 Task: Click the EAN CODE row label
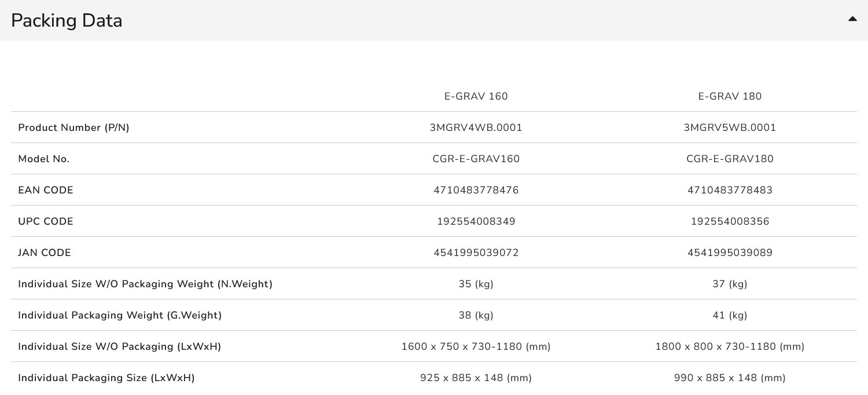(x=46, y=191)
